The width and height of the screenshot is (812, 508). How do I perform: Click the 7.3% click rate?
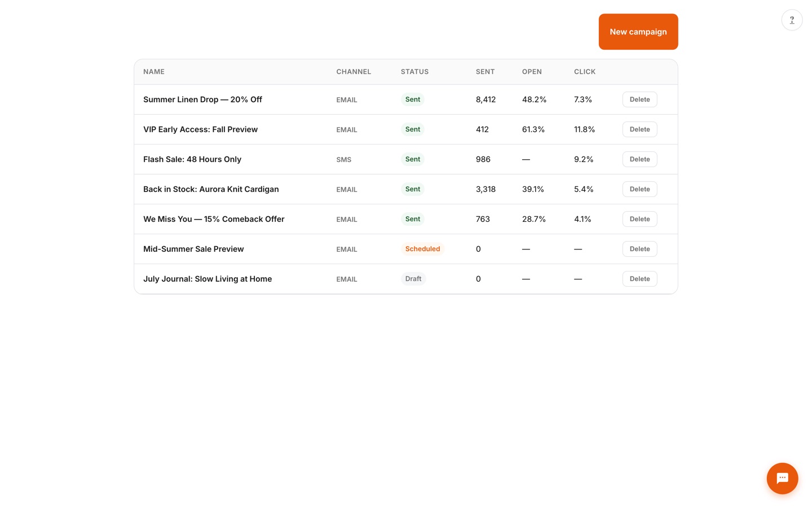(x=583, y=99)
